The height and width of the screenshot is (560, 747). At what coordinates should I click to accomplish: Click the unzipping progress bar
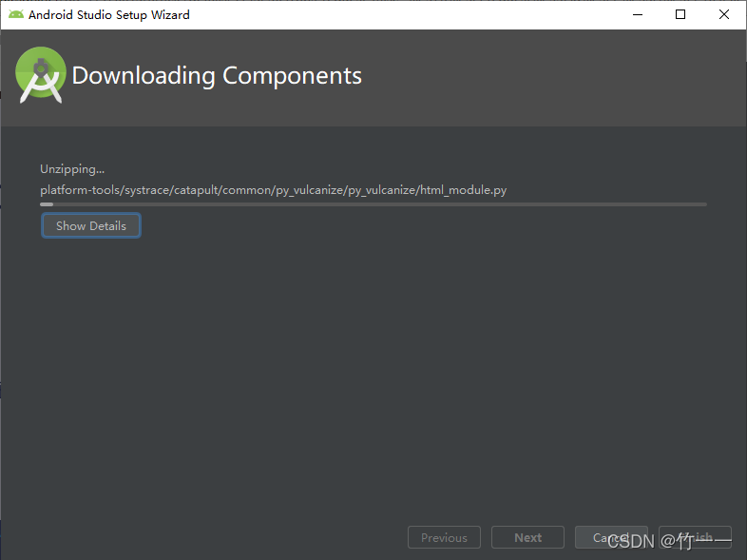(373, 204)
